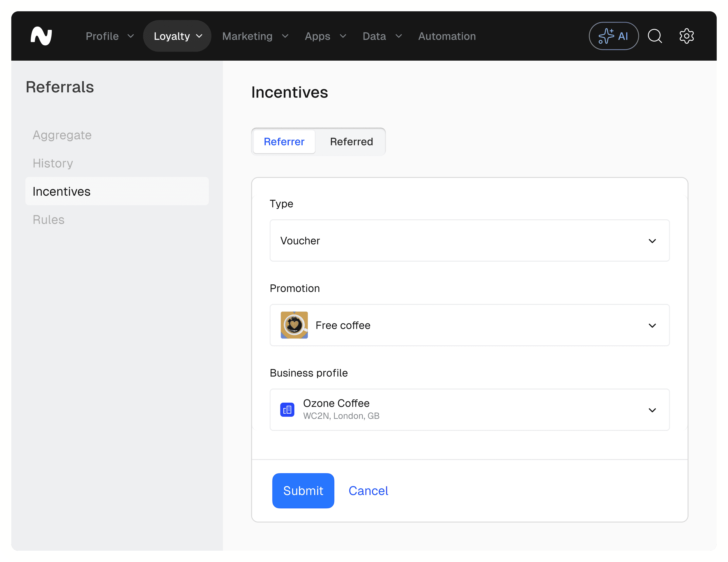Image resolution: width=728 pixels, height=562 pixels.
Task: Switch to the Referred toggle option
Action: point(351,141)
